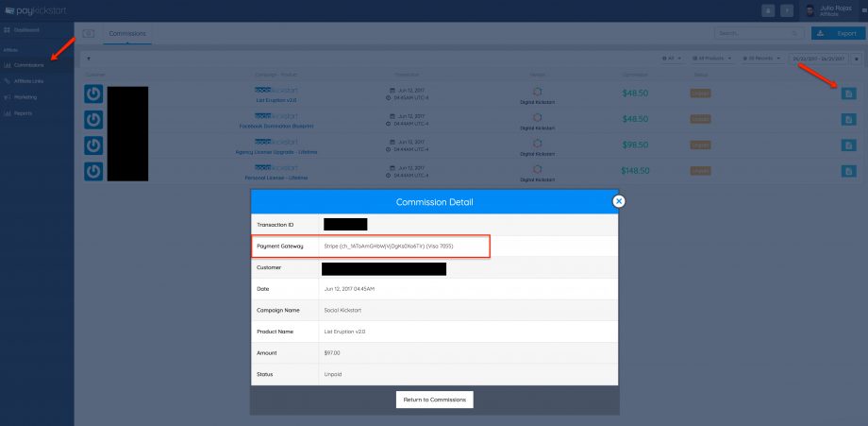
Task: Click the Export button
Action: (x=838, y=33)
